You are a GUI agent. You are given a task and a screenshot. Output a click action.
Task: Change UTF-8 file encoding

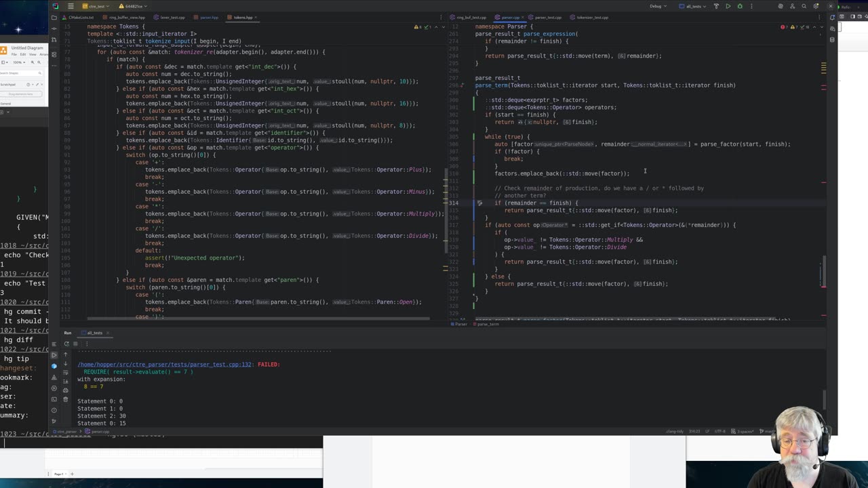pos(722,431)
